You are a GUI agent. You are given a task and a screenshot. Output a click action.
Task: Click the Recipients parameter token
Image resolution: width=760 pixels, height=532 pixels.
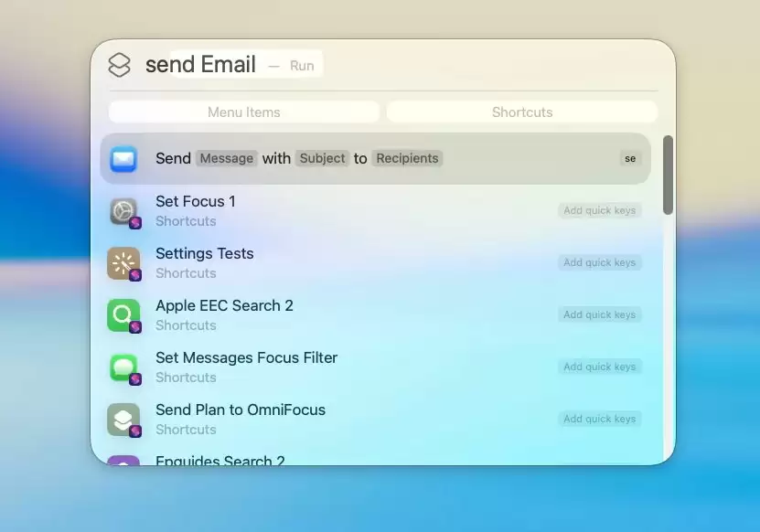point(407,157)
